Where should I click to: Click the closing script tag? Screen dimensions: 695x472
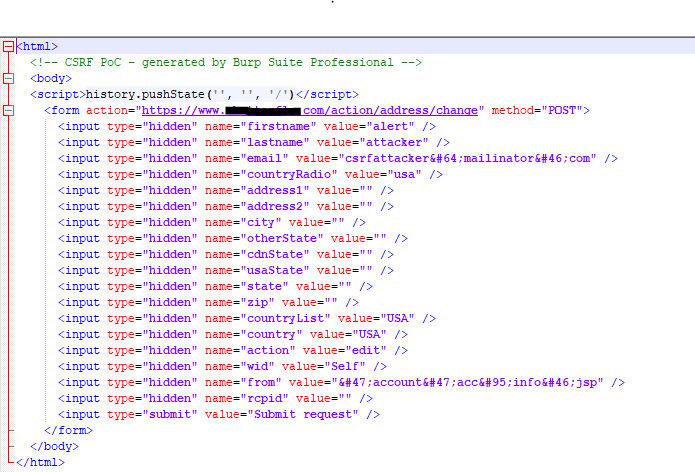[327, 94]
